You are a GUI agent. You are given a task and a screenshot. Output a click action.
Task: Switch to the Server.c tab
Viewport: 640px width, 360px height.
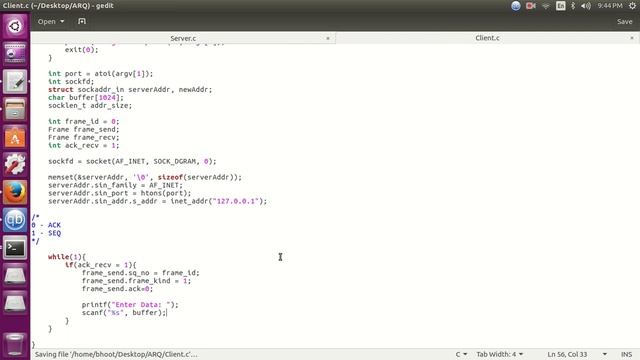tap(183, 38)
